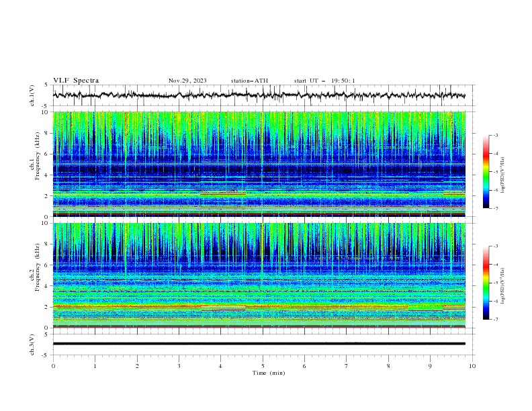
Task: Click the 'ch.3(V)' axis label
Action: pos(32,345)
